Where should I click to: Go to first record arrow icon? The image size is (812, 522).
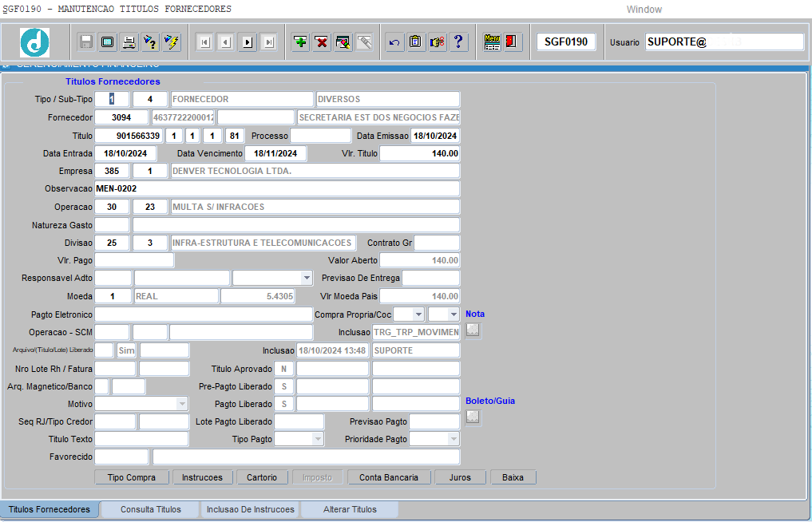pos(205,42)
